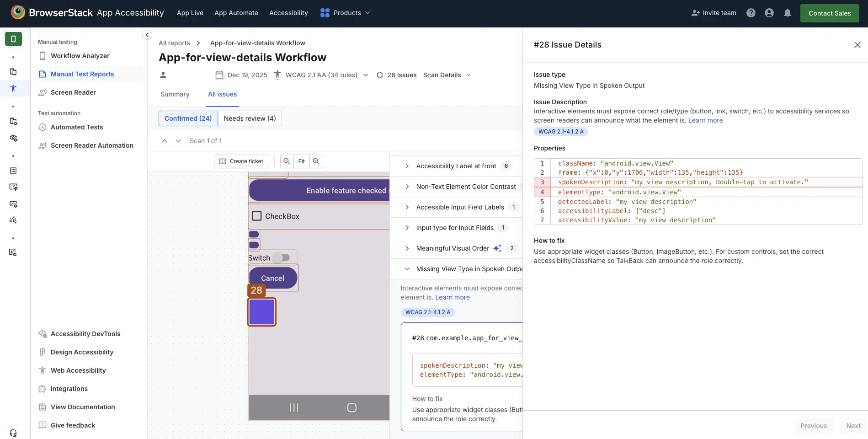Screen dimensions: 868x439
Task: Open the help question mark icon
Action: tap(751, 13)
